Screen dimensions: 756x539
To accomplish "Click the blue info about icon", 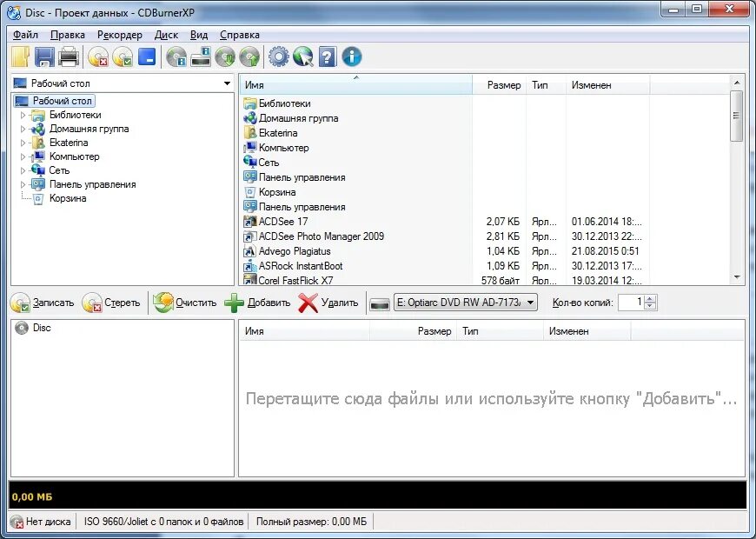I will pyautogui.click(x=352, y=57).
